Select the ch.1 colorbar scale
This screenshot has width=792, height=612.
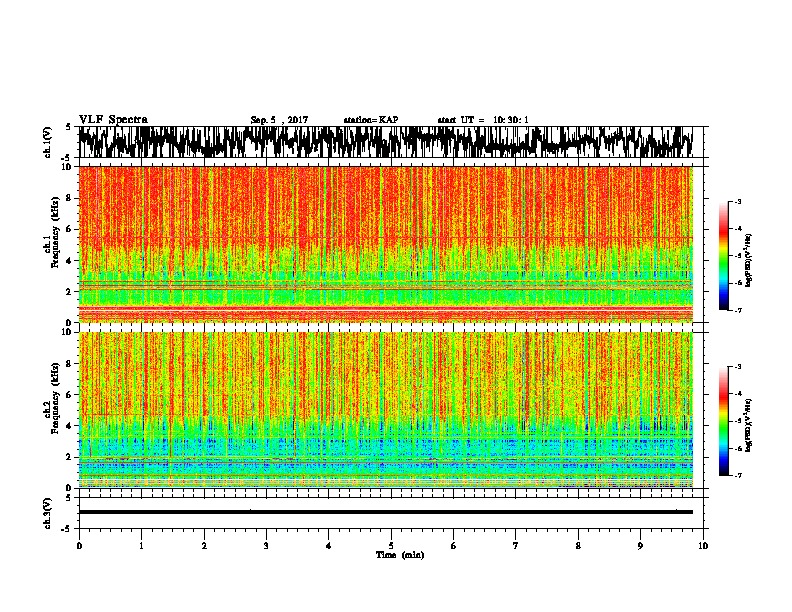click(723, 256)
